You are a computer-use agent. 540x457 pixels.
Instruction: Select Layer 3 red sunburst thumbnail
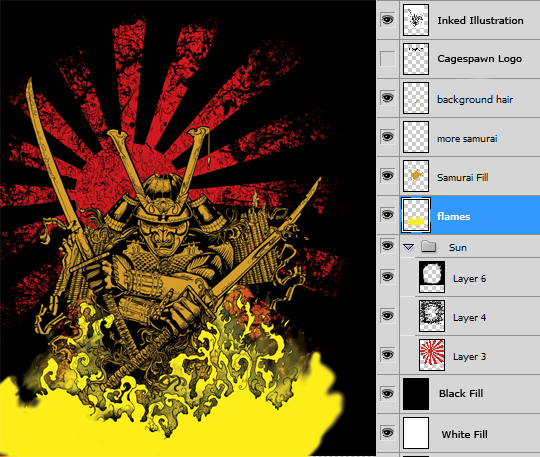tap(432, 355)
